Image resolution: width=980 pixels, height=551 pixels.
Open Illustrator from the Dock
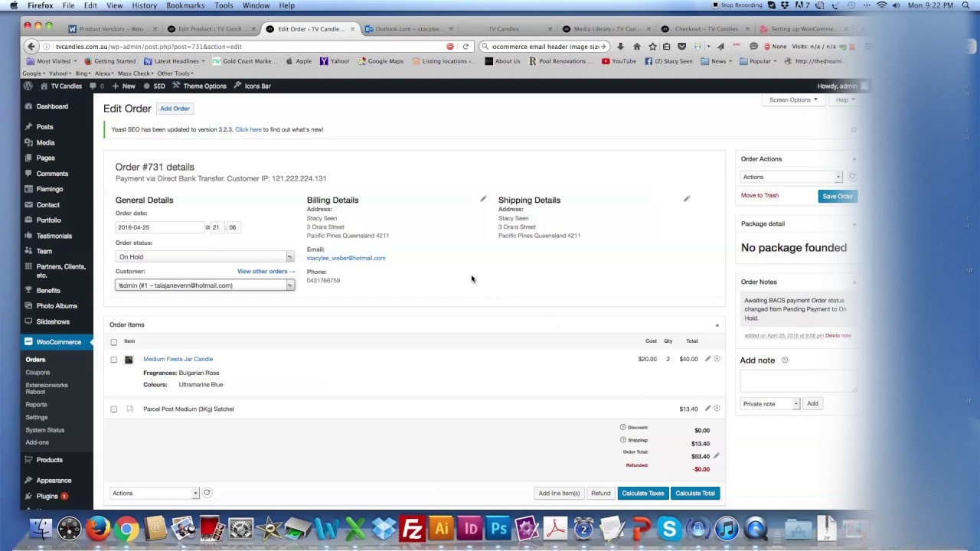[x=441, y=529]
